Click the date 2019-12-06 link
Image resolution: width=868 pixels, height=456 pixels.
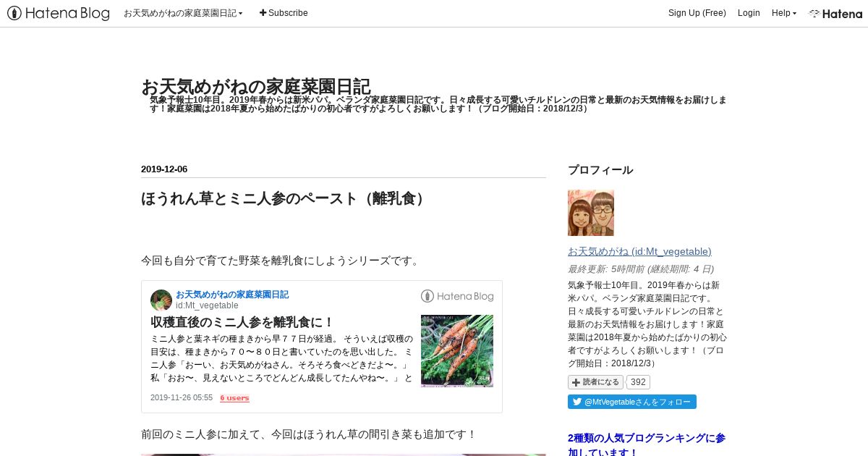tap(164, 169)
